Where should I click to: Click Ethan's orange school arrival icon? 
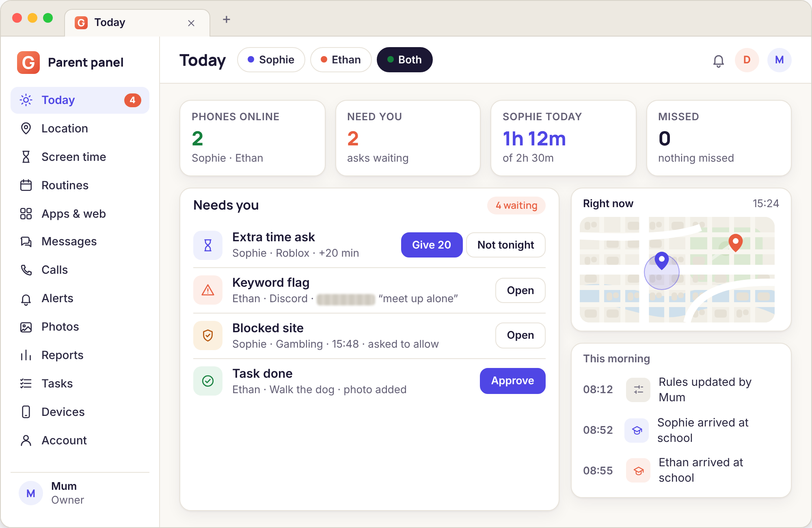[638, 470]
